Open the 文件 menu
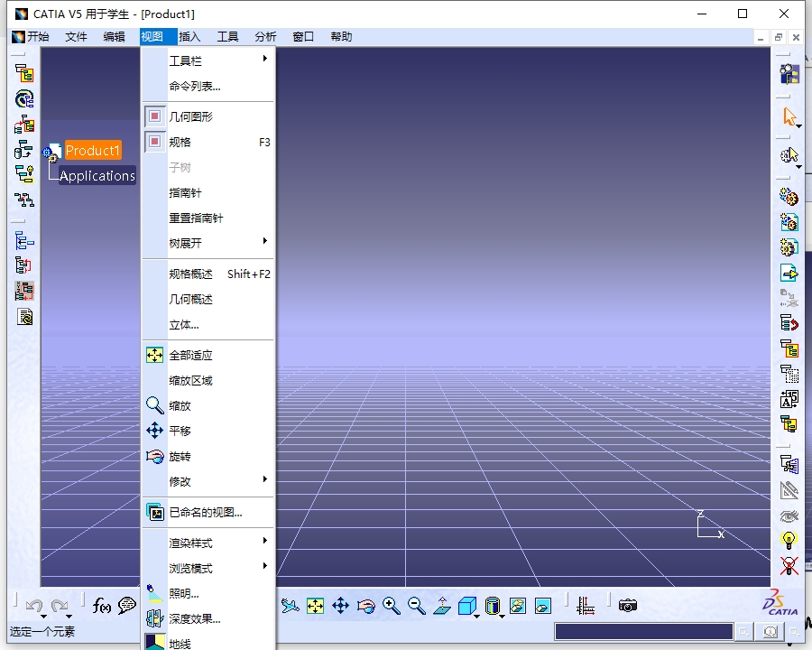Image resolution: width=812 pixels, height=650 pixels. [x=76, y=37]
